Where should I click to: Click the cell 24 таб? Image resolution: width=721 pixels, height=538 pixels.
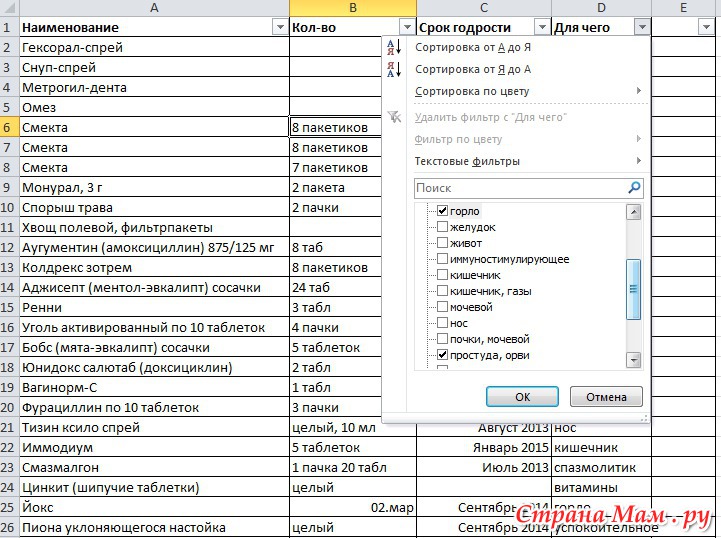click(336, 287)
